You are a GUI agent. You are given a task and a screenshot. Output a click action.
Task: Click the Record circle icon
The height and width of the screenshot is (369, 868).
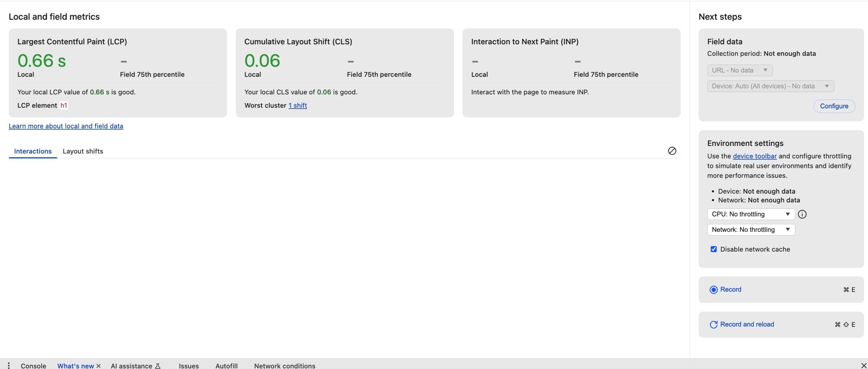(x=713, y=290)
